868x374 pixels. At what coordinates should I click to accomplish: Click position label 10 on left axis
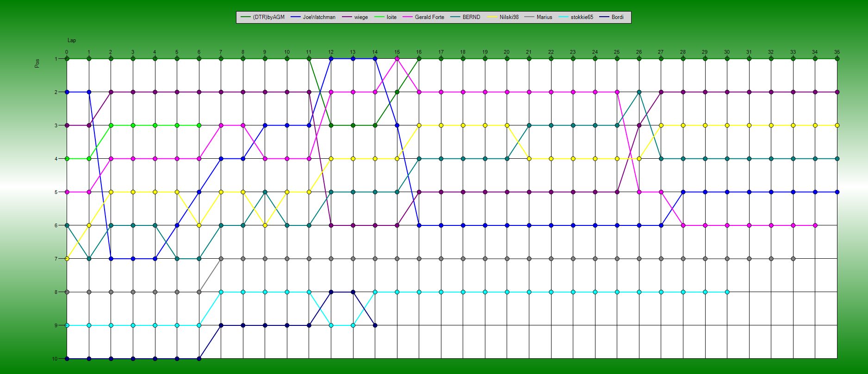(55, 359)
